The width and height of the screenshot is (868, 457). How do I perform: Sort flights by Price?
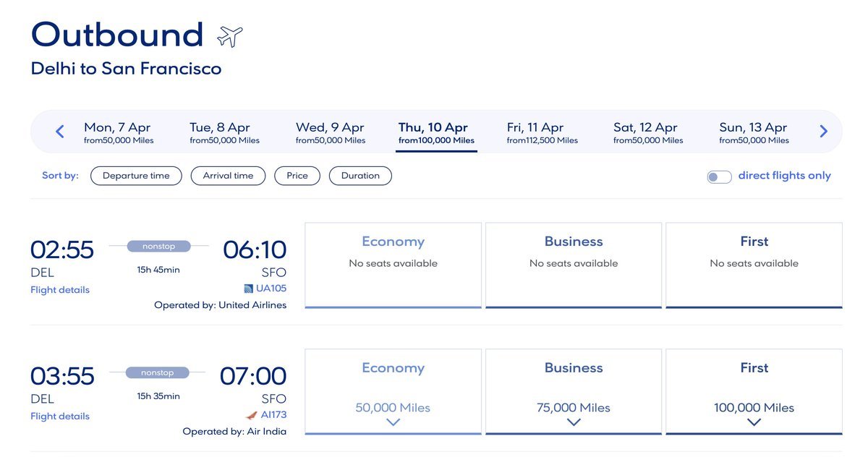coord(297,176)
